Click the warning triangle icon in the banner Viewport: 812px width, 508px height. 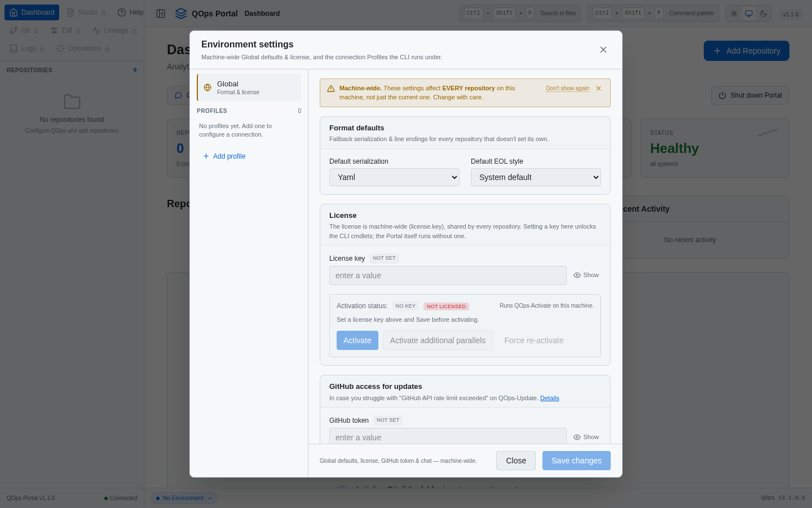[331, 89]
